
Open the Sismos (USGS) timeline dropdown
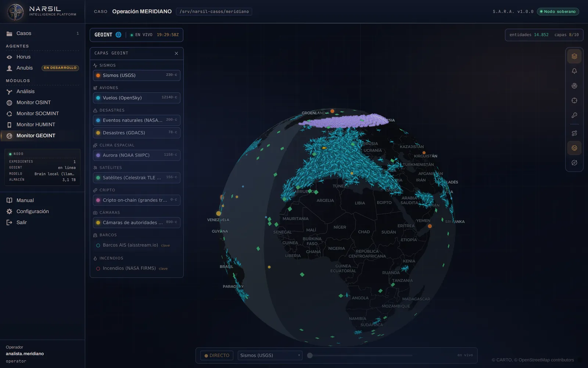(x=270, y=355)
